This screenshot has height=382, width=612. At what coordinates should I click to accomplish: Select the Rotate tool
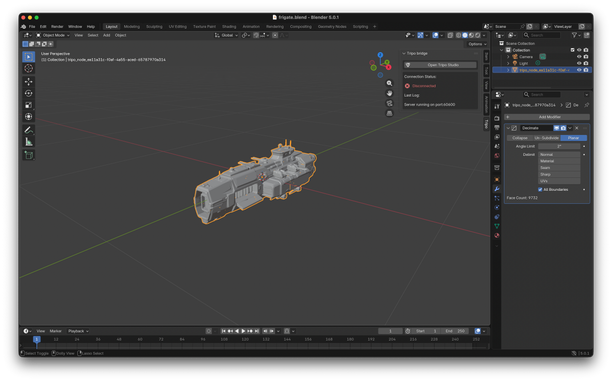coord(28,93)
